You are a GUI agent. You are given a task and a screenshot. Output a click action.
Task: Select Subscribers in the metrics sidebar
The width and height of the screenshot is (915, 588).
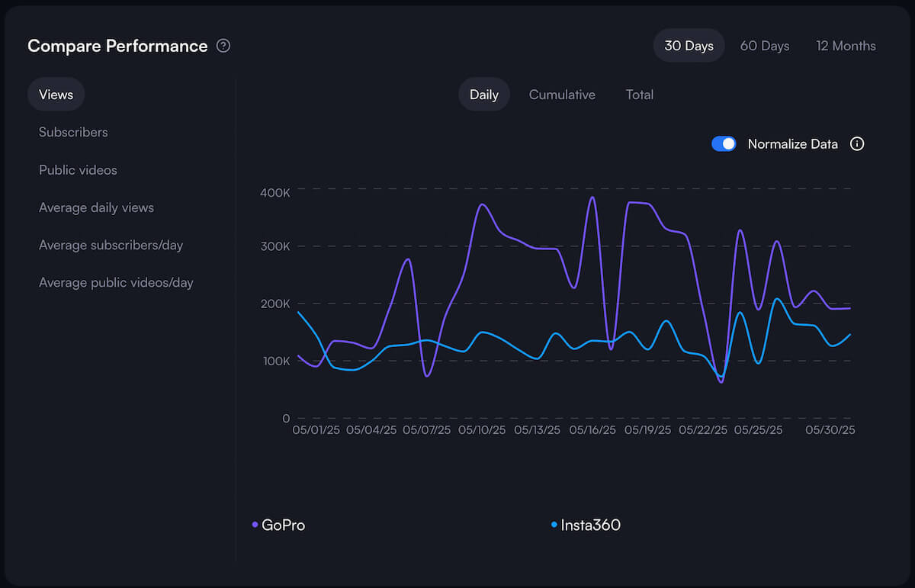click(x=73, y=132)
